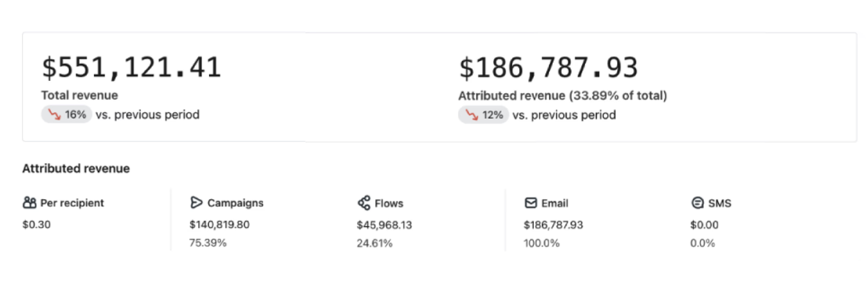Click the Flows 24.61% share value
868x293 pixels.
[x=374, y=243]
